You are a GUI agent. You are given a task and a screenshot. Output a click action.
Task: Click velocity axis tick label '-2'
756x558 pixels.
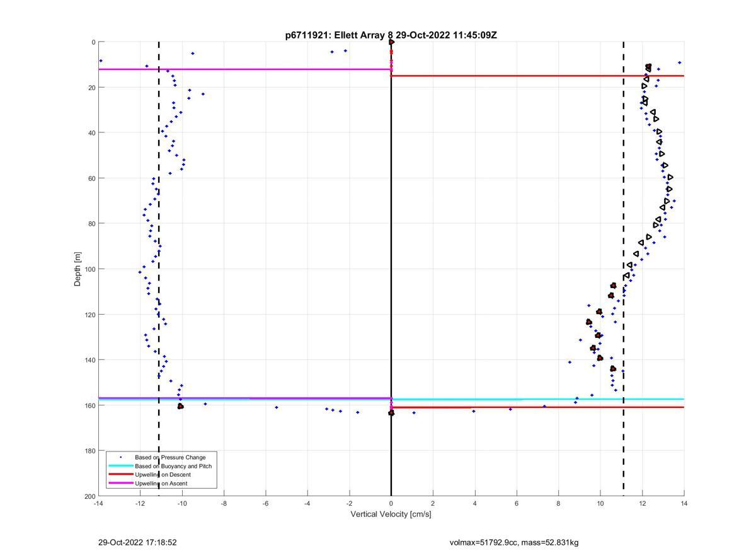349,503
